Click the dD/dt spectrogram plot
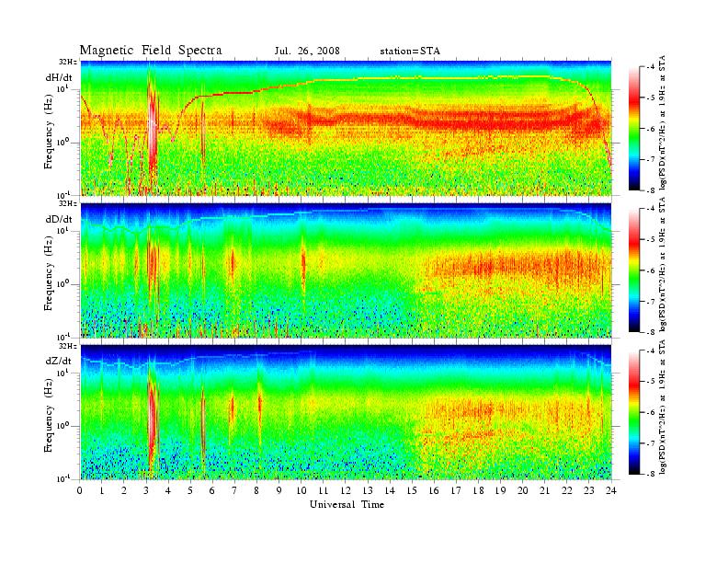 click(346, 270)
